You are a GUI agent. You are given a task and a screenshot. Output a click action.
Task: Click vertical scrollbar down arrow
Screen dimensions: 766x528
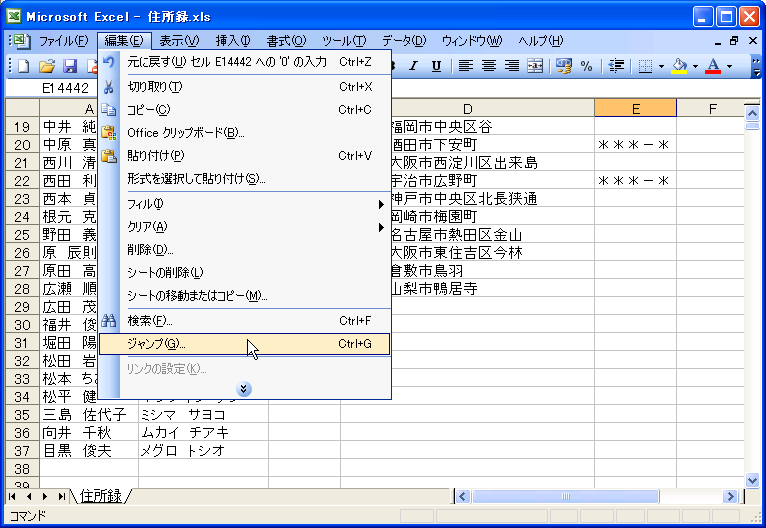click(x=752, y=480)
